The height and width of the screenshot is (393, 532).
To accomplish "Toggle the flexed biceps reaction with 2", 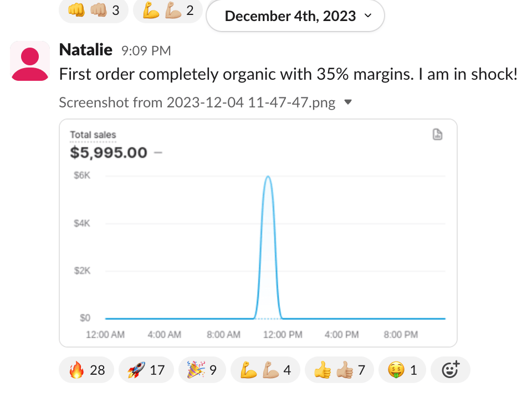I will (168, 11).
